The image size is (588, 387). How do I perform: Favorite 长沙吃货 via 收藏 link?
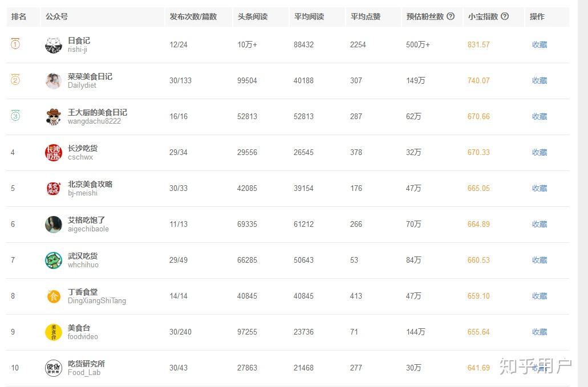[x=540, y=152]
